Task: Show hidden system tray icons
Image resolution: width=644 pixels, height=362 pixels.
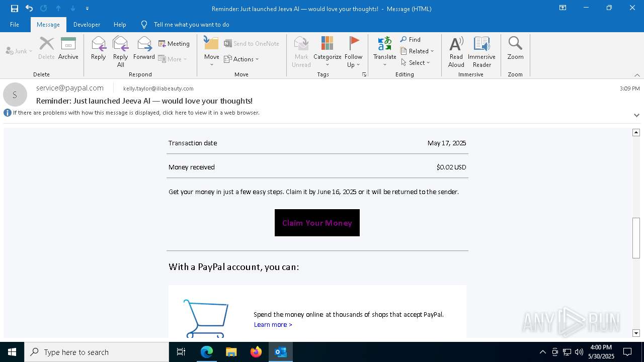Action: (542, 352)
